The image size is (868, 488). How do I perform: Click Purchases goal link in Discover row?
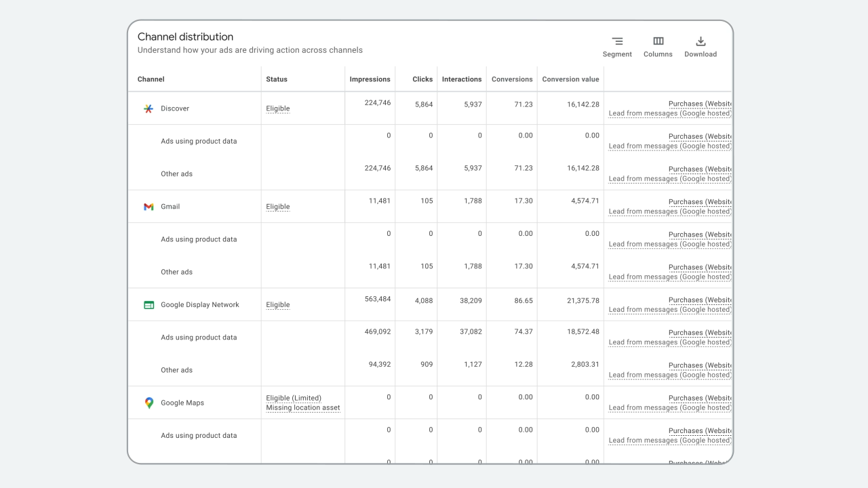pyautogui.click(x=699, y=104)
